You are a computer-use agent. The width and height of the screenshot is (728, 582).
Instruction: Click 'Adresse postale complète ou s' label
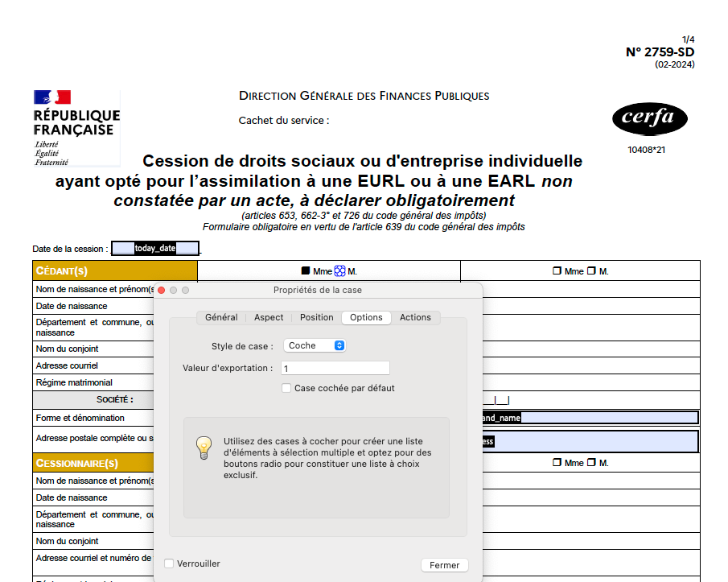[95, 438]
